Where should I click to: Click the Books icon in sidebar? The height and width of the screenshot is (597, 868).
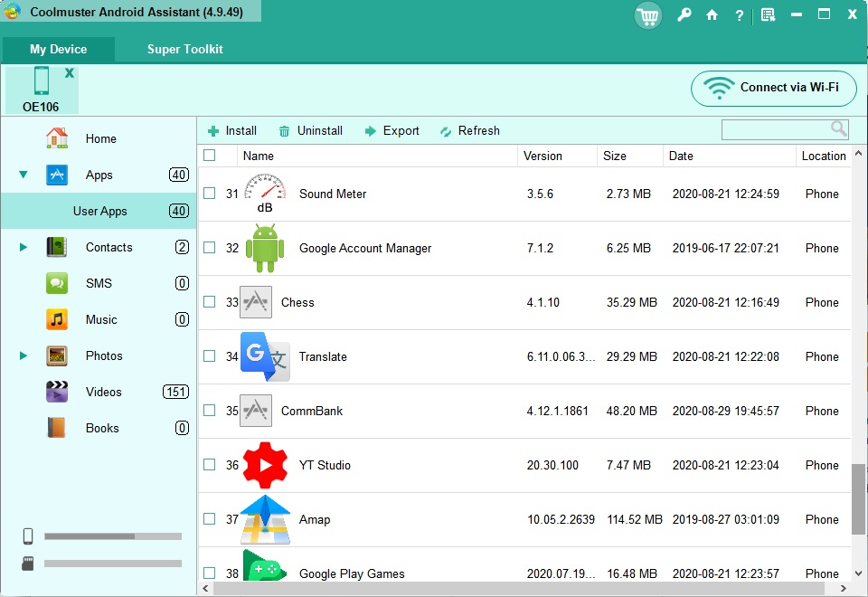tap(57, 428)
